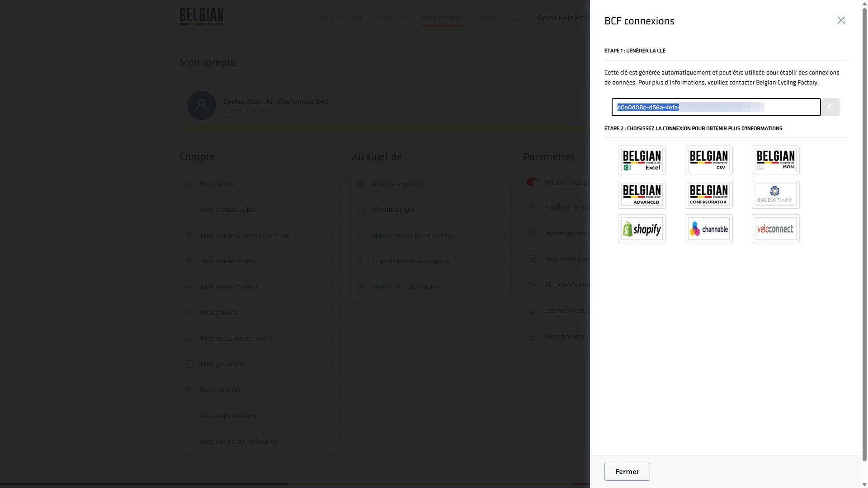
Task: Expand the Mon stock chevron
Action: point(332,183)
